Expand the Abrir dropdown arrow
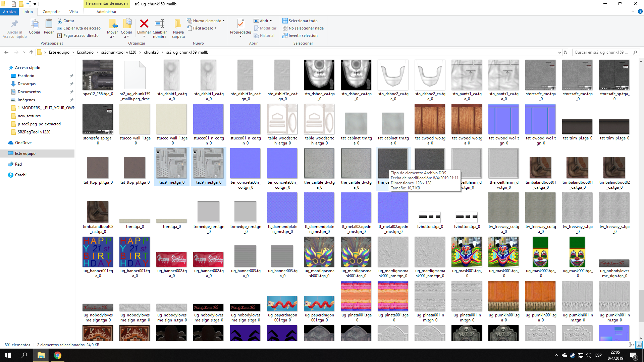Image resolution: width=644 pixels, height=362 pixels. tap(271, 21)
